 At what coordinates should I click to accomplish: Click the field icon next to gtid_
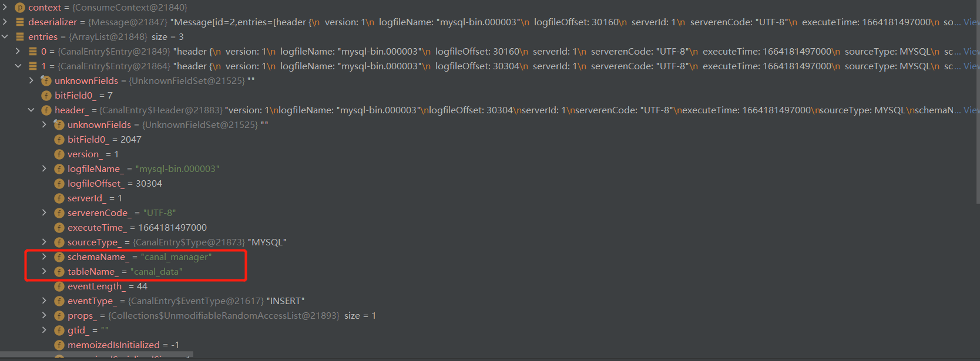[x=59, y=330]
